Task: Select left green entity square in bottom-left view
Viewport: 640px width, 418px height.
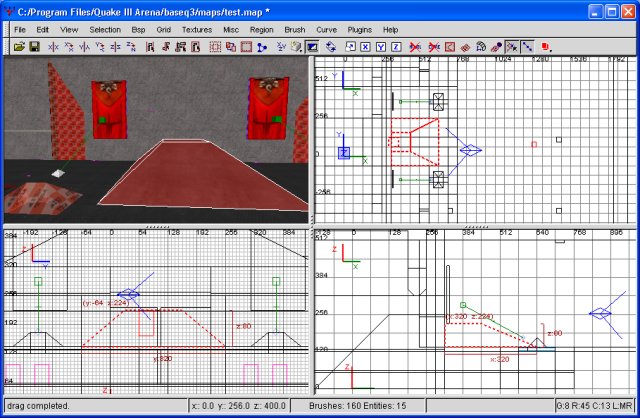Action: click(x=38, y=281)
